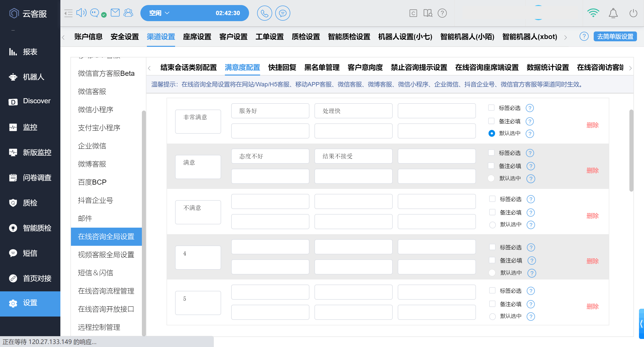Select 默认选中 radio for 满意 row

(491, 178)
